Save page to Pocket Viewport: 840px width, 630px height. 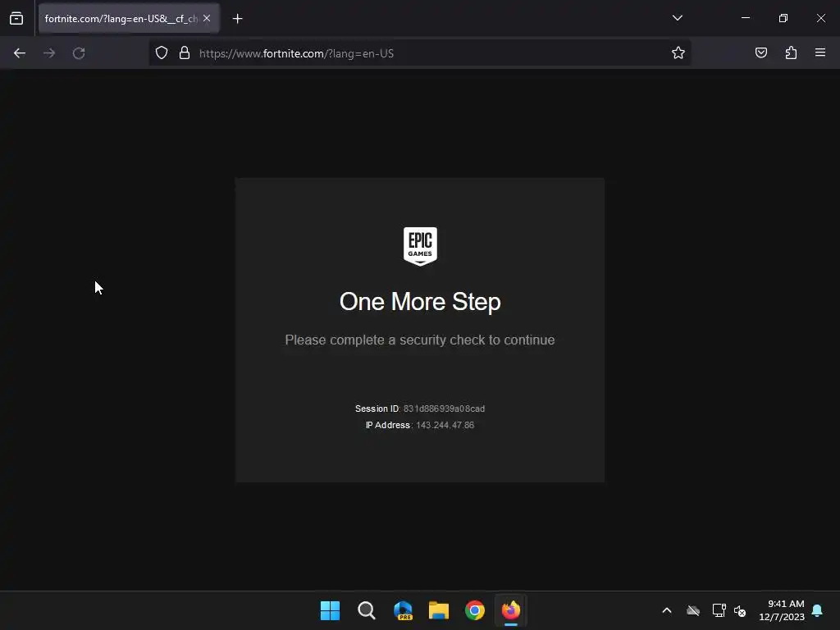click(760, 52)
